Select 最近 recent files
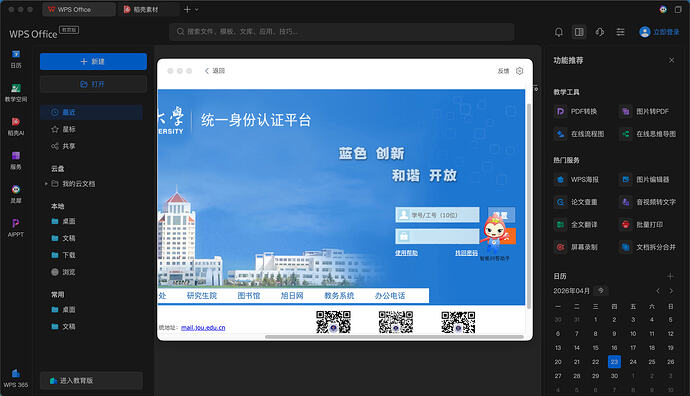690x396 pixels. tap(91, 112)
